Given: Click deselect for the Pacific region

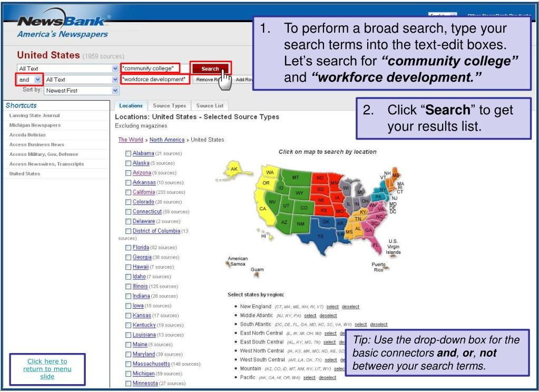Looking at the screenshot, I should [x=327, y=378].
